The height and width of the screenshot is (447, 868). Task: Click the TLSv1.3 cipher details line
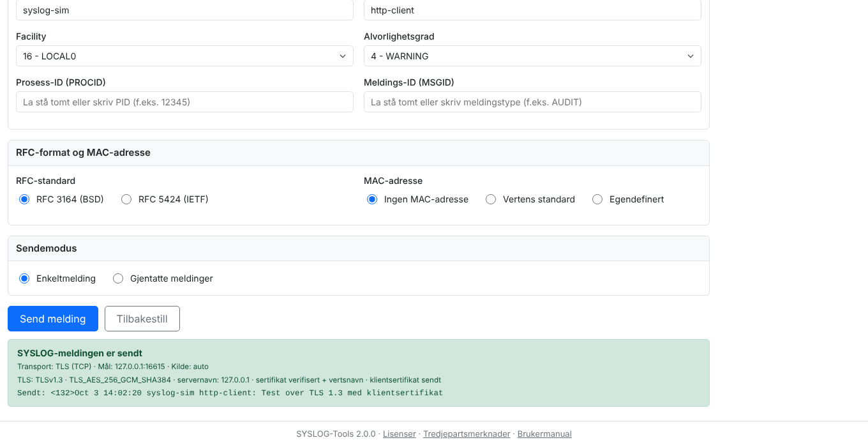pos(229,379)
